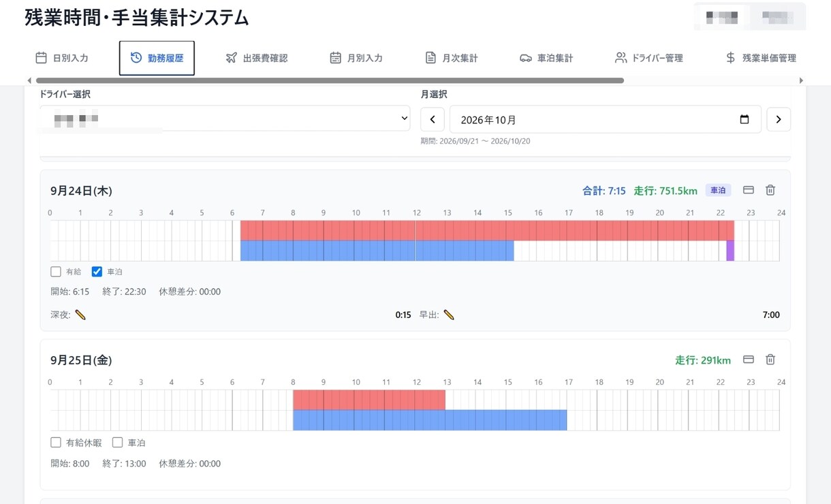831x504 pixels.
Task: Click blue bar on 9月24日 timeline
Action: point(377,251)
